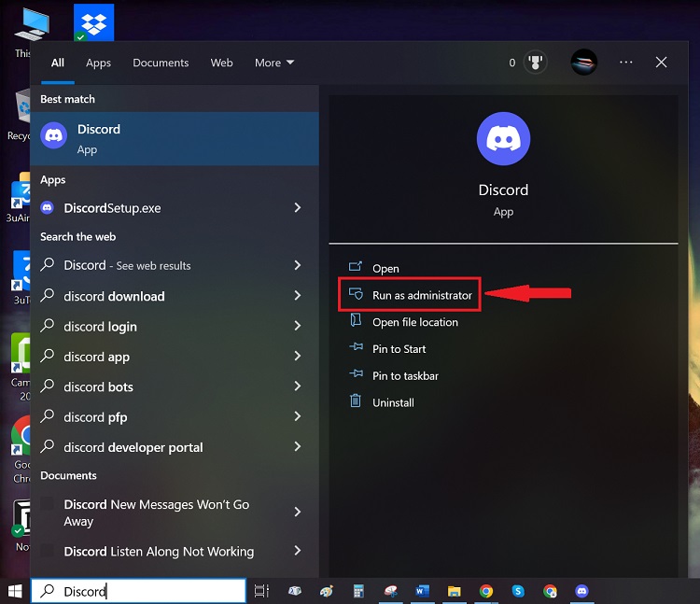Image resolution: width=700 pixels, height=604 pixels.
Task: Click Pin to Start label
Action: coord(399,349)
